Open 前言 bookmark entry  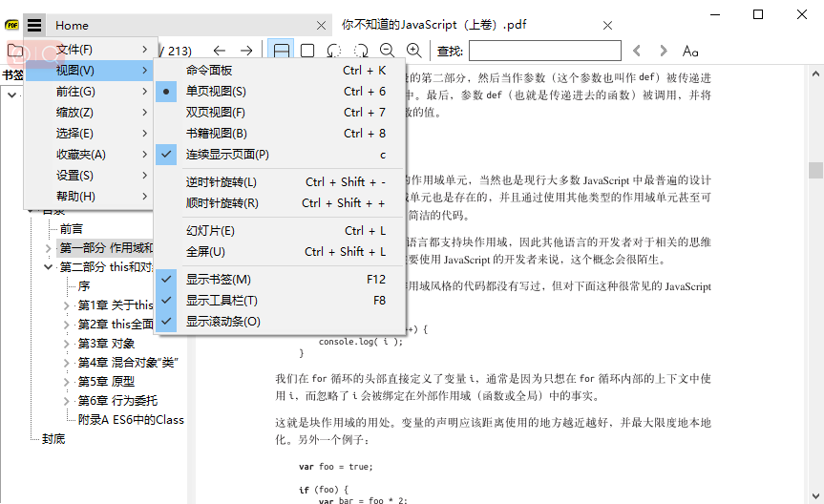[x=72, y=229]
